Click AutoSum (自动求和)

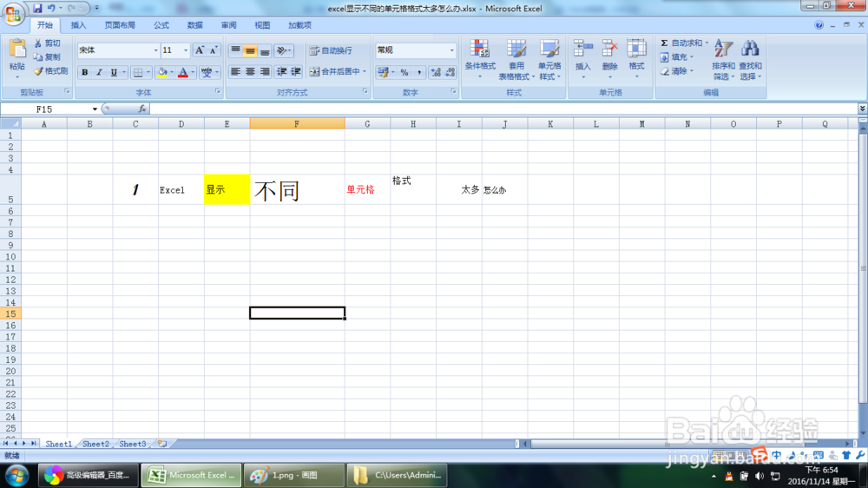pos(681,43)
